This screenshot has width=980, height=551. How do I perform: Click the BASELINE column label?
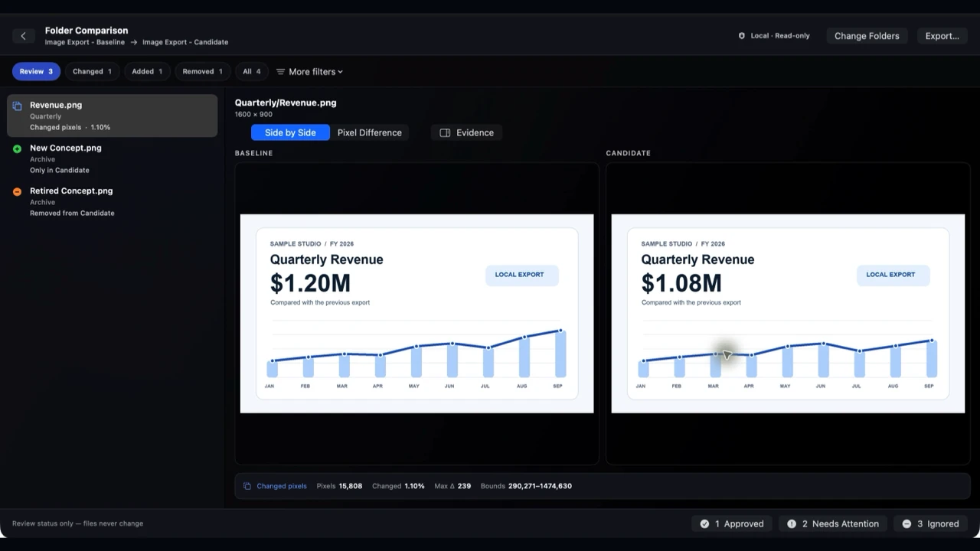pyautogui.click(x=253, y=153)
